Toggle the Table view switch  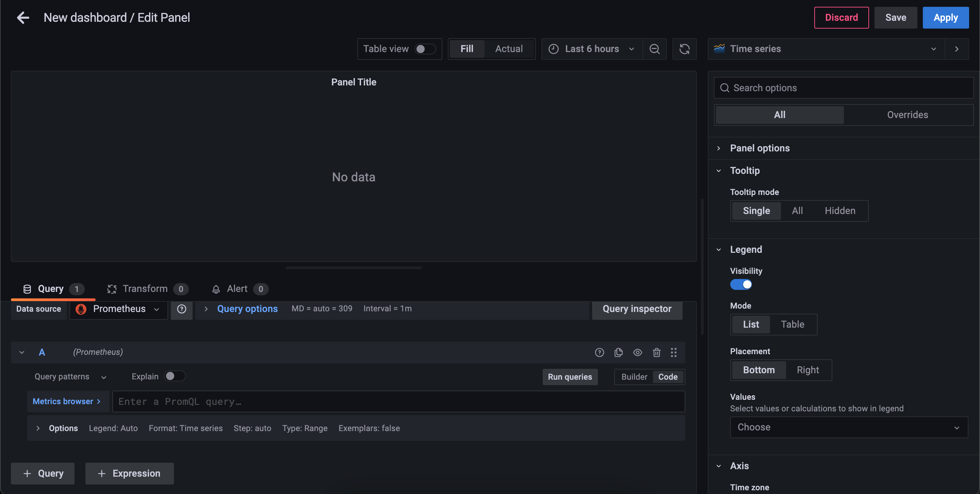(425, 49)
